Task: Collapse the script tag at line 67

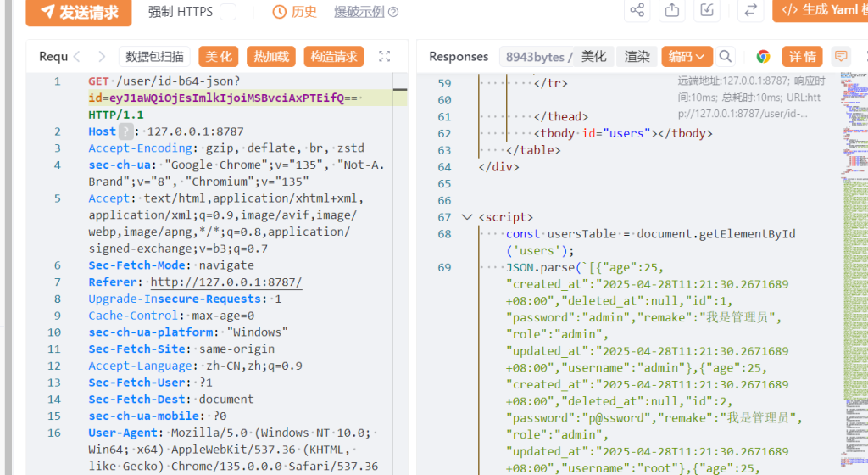Action: (466, 217)
